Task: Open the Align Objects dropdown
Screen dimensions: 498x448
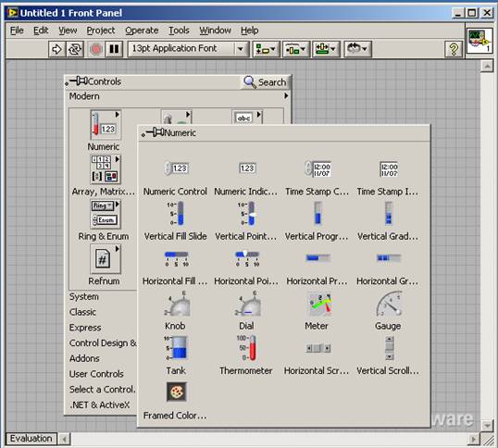Action: click(266, 49)
